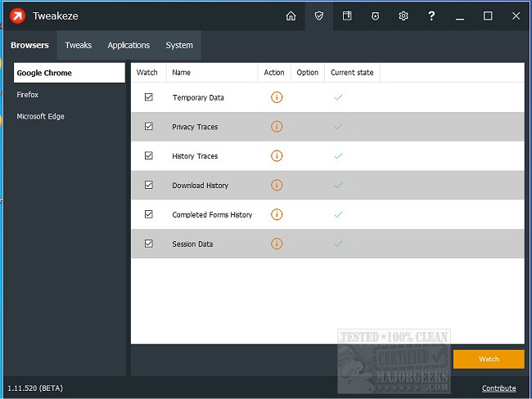This screenshot has width=532, height=399.
Task: Click History Traces current state checkmark
Action: click(x=338, y=156)
